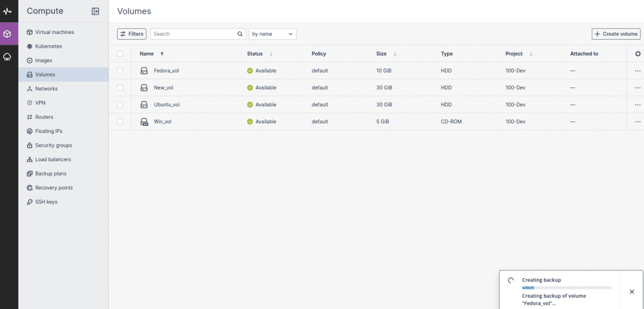Open the monitoring pulse icon in left rail
644x309 pixels.
7,11
